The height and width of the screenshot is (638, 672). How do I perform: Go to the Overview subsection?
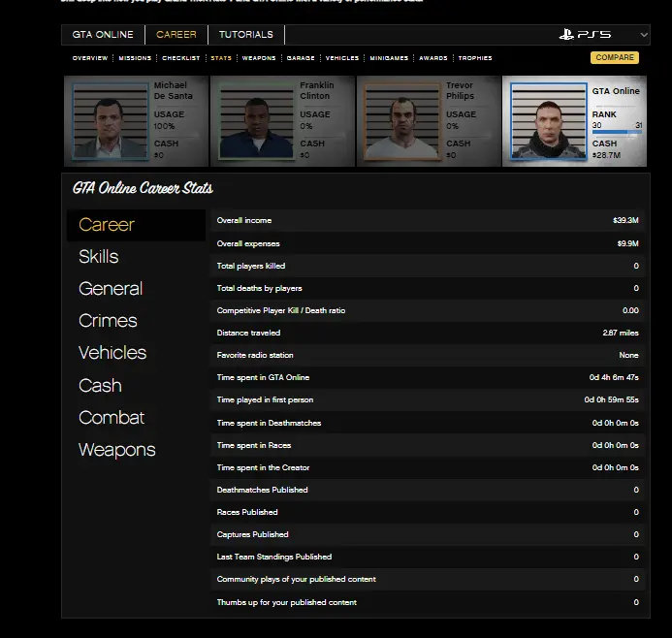(x=90, y=58)
